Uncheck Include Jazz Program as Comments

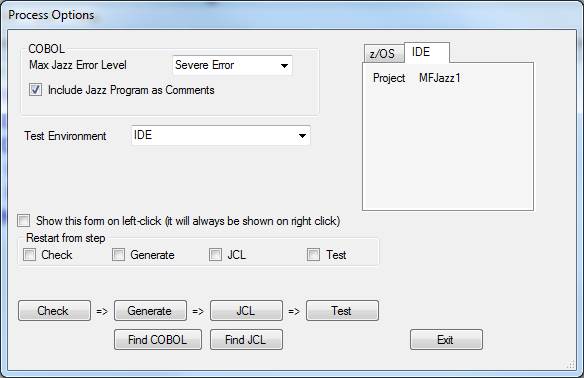pos(35,90)
